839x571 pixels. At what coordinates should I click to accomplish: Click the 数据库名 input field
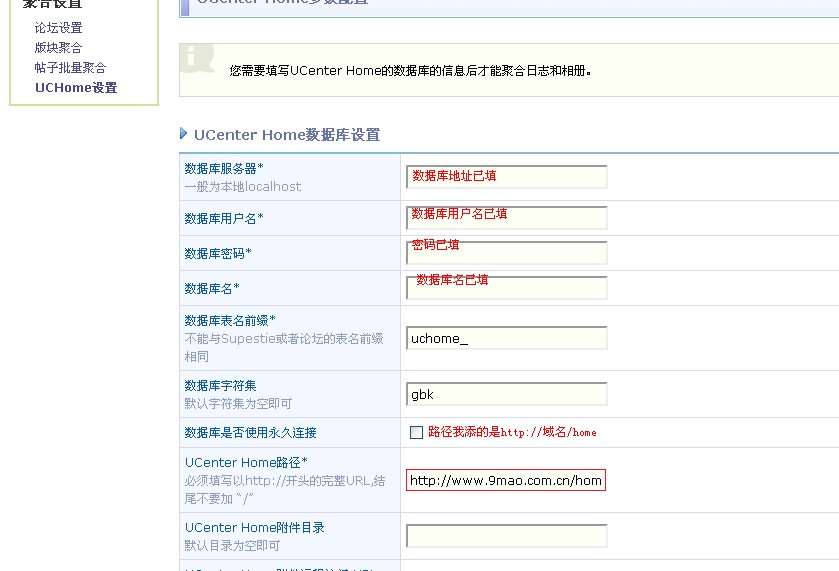click(507, 288)
